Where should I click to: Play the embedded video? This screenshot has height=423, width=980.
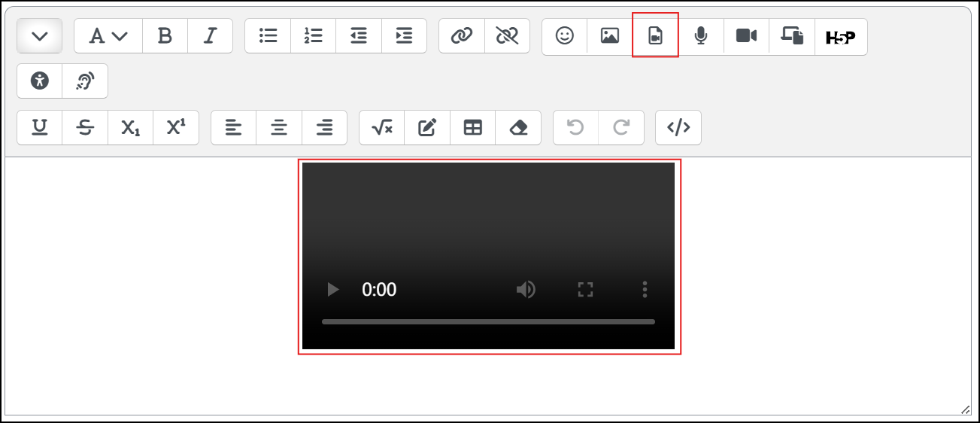(333, 290)
